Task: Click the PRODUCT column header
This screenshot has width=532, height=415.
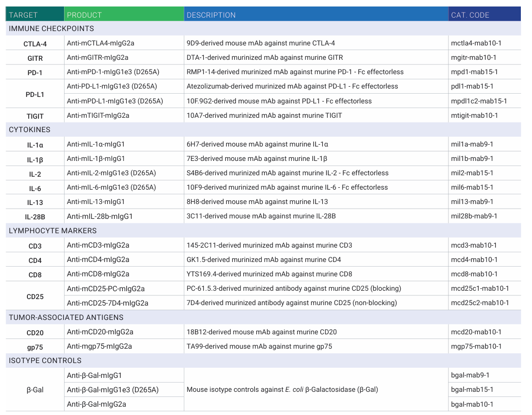Action: (x=84, y=15)
